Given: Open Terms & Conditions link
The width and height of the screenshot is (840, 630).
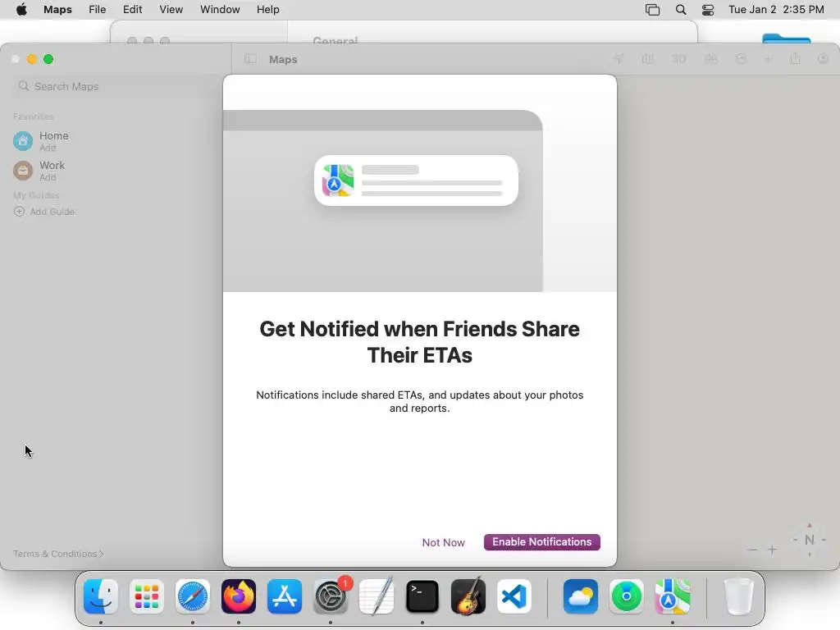Looking at the screenshot, I should pos(58,554).
